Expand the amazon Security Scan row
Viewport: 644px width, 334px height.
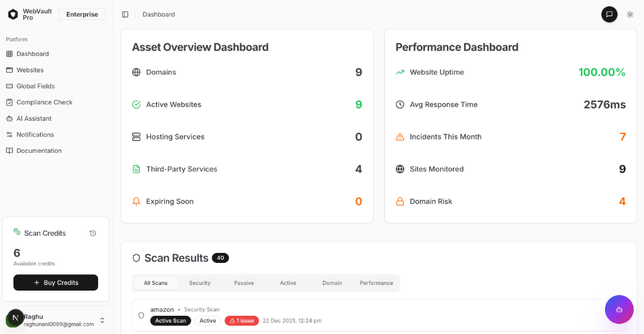[x=377, y=315]
